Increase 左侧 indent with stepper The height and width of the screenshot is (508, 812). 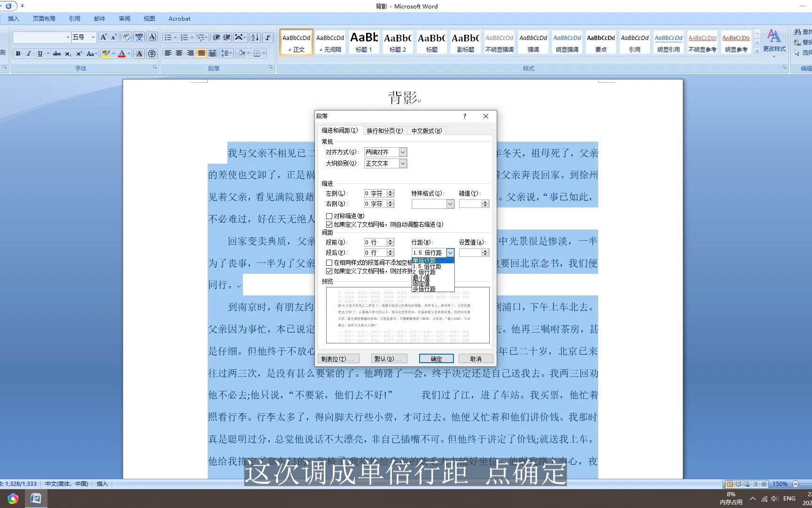point(390,191)
